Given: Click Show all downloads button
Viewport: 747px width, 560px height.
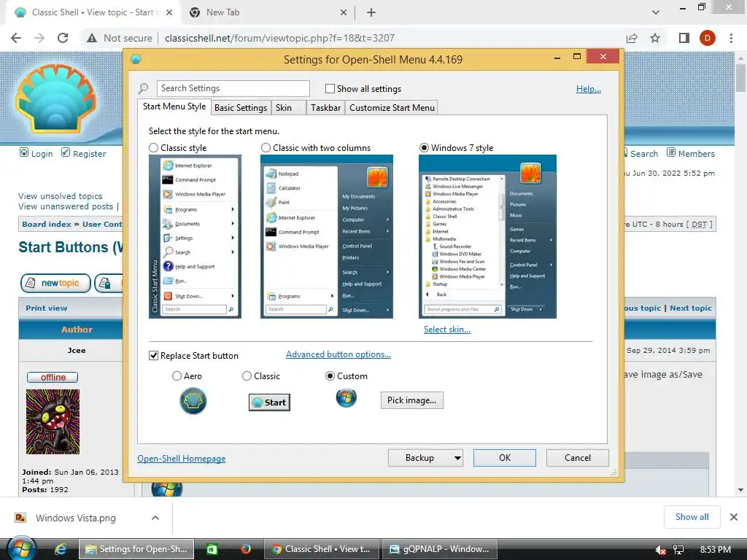Looking at the screenshot, I should pos(692,517).
